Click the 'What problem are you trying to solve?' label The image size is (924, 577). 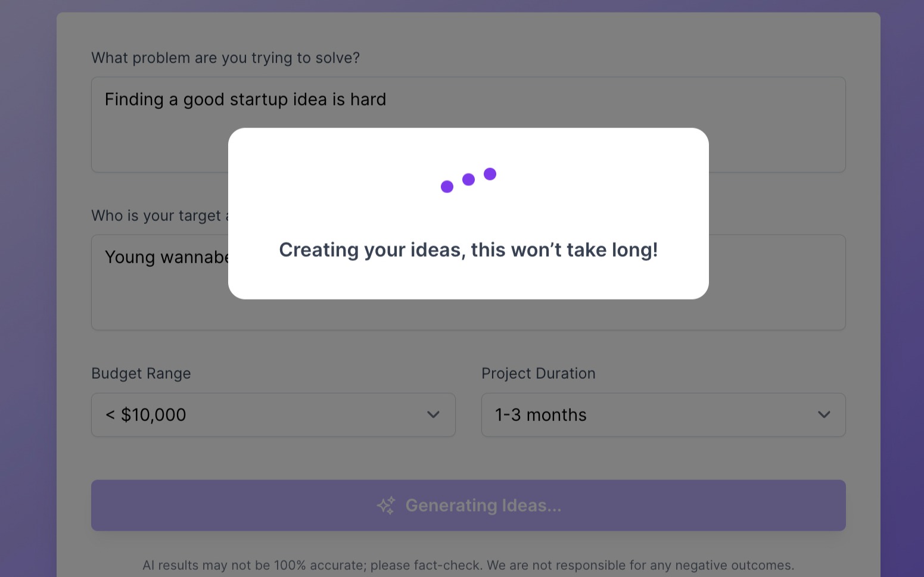click(225, 57)
